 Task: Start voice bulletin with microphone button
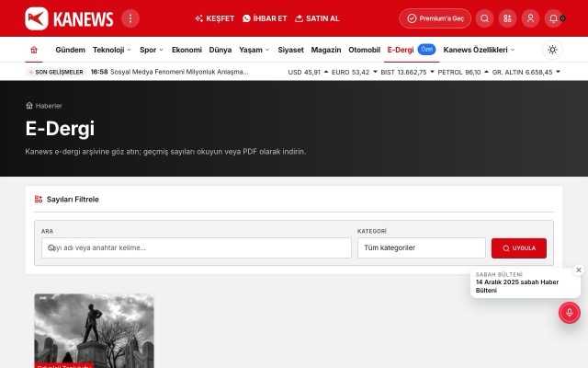coord(570,313)
